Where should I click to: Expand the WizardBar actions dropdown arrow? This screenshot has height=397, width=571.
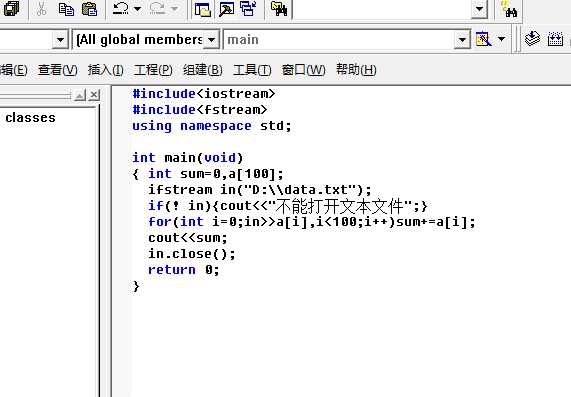click(x=501, y=39)
